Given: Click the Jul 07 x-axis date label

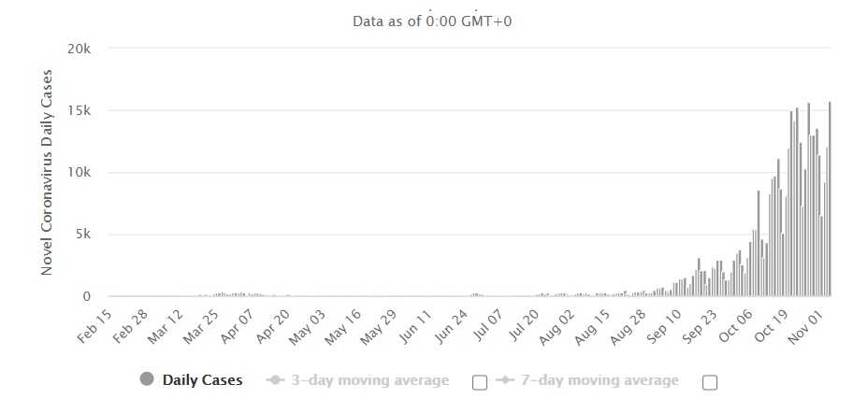Looking at the screenshot, I should pyautogui.click(x=490, y=323).
